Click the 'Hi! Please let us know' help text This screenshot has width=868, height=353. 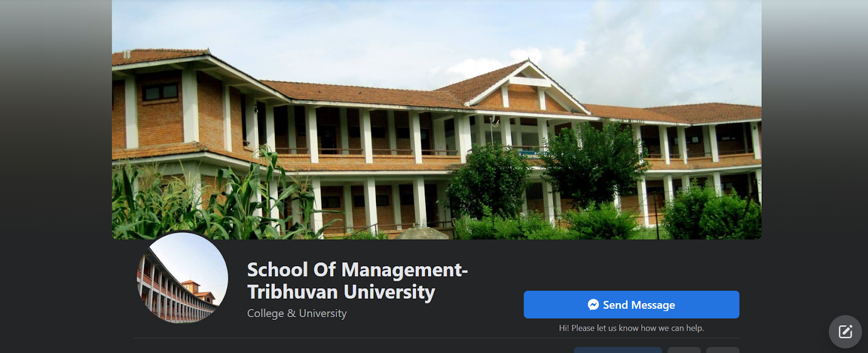[631, 328]
